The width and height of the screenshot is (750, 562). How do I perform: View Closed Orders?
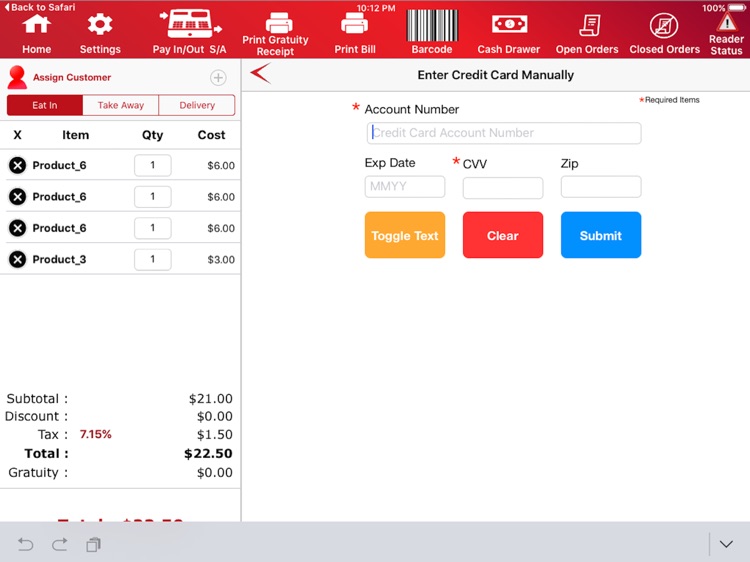click(x=664, y=25)
